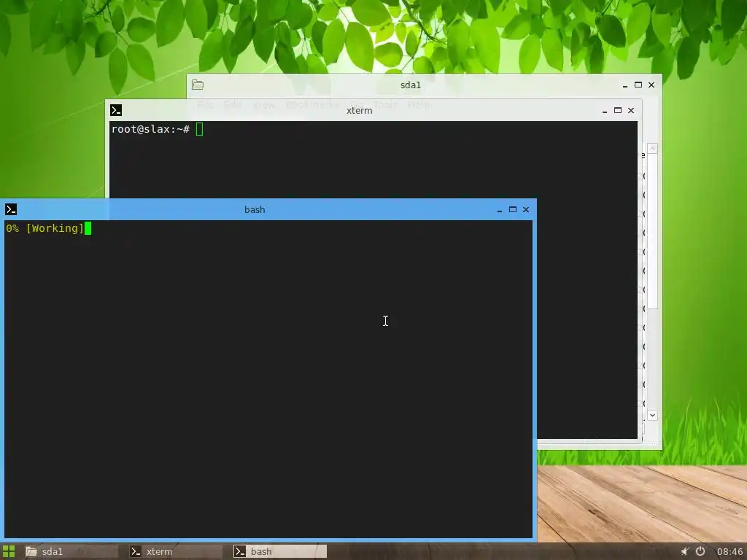Close the xterm window
This screenshot has height=560, width=747.
pos(631,111)
